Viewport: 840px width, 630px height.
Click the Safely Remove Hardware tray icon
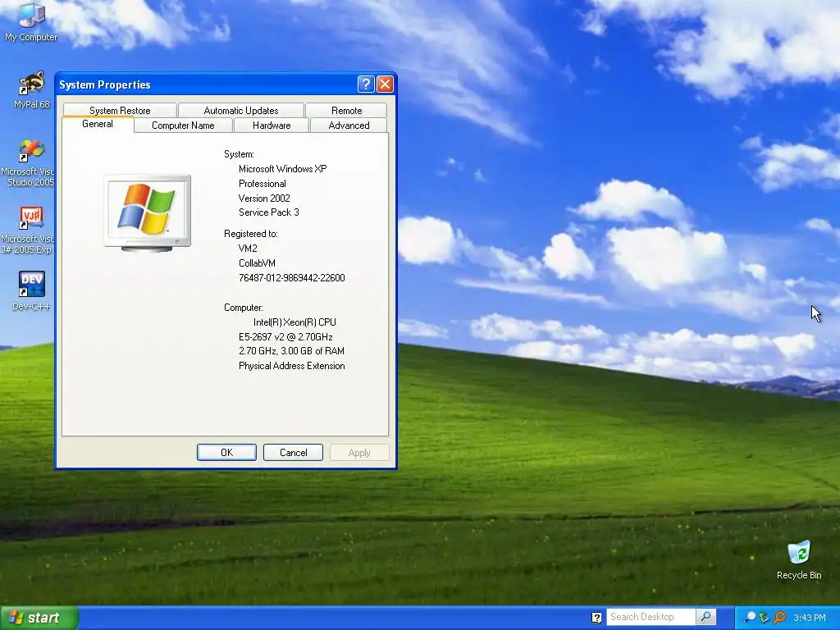pyautogui.click(x=765, y=618)
